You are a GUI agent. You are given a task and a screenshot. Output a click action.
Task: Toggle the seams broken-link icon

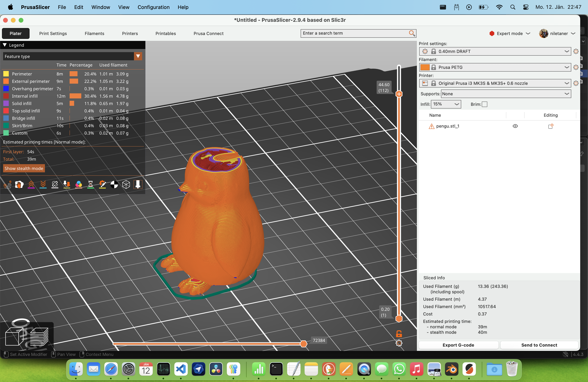pyautogui.click(x=55, y=184)
